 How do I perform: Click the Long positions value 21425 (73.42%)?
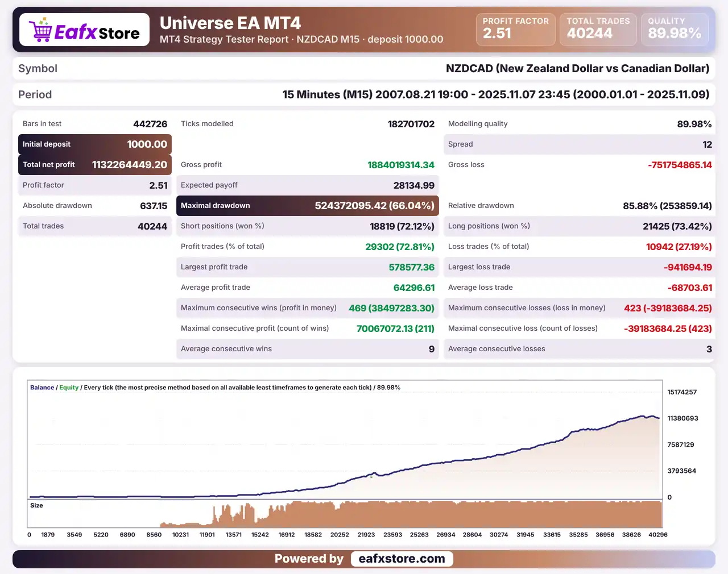(677, 226)
